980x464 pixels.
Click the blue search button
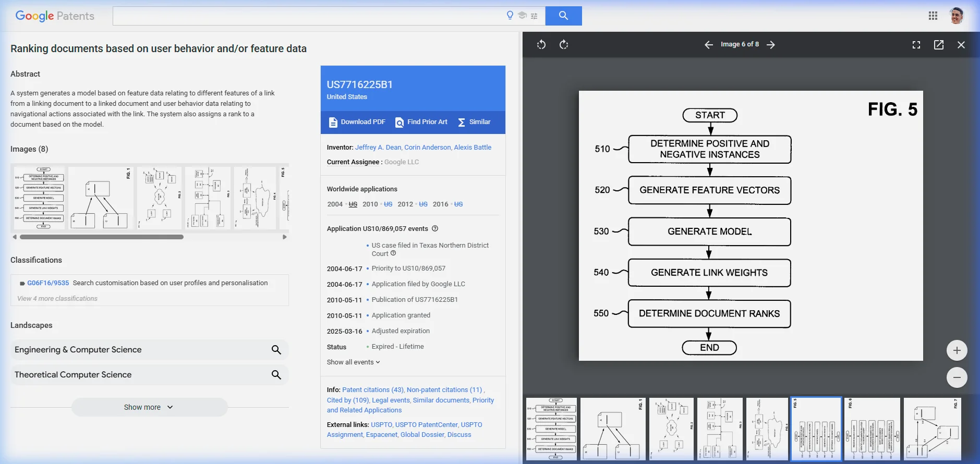pos(563,16)
